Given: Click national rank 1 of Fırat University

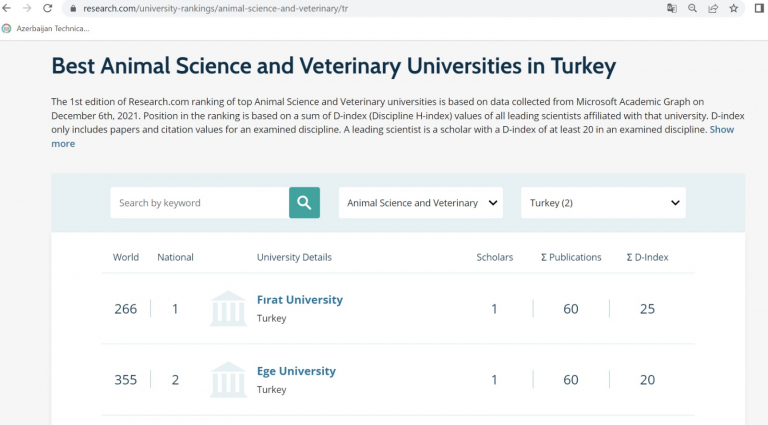Looking at the screenshot, I should point(175,309).
